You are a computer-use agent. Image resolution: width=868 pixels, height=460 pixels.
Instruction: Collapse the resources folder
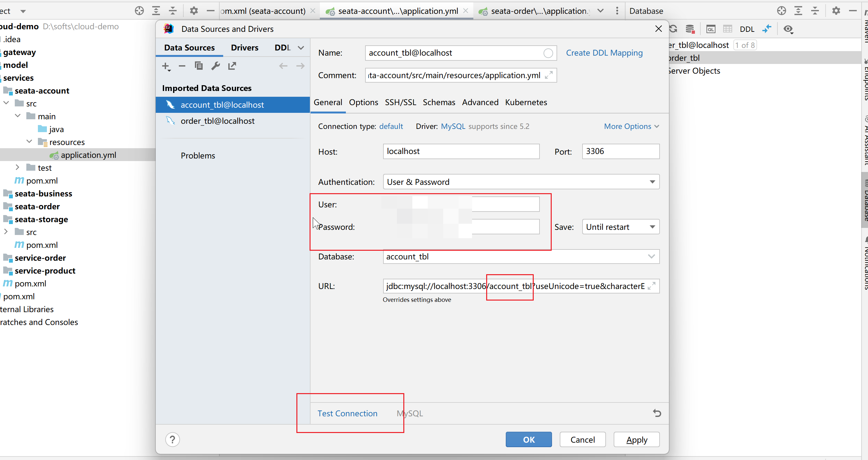click(x=29, y=142)
